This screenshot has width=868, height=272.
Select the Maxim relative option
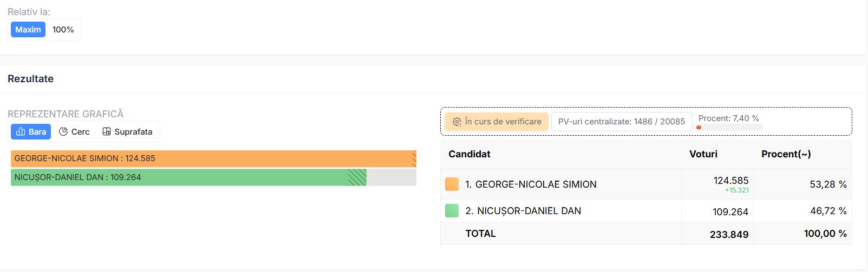point(28,29)
